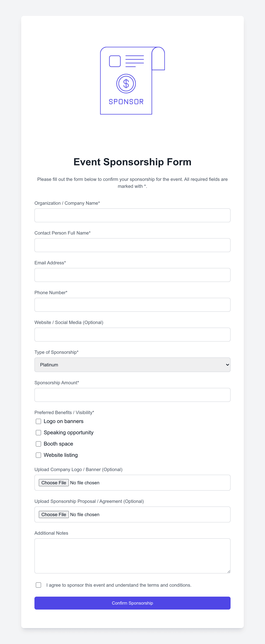The height and width of the screenshot is (644, 265).
Task: Click the Event Sponsorship Form heading
Action: (132, 162)
